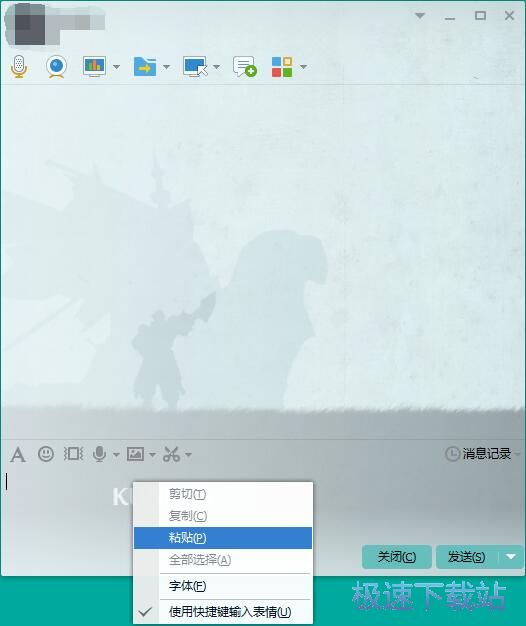
Task: Open the title bar menu triangle
Action: 420,16
